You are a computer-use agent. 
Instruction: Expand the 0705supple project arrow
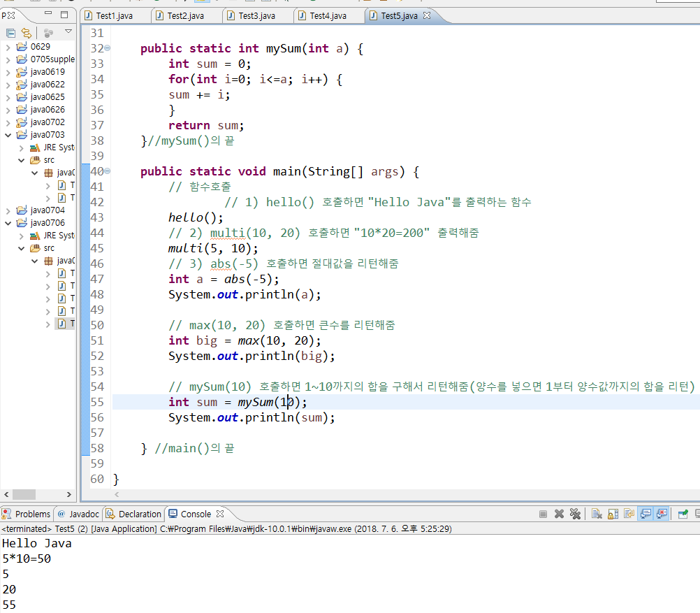point(8,59)
